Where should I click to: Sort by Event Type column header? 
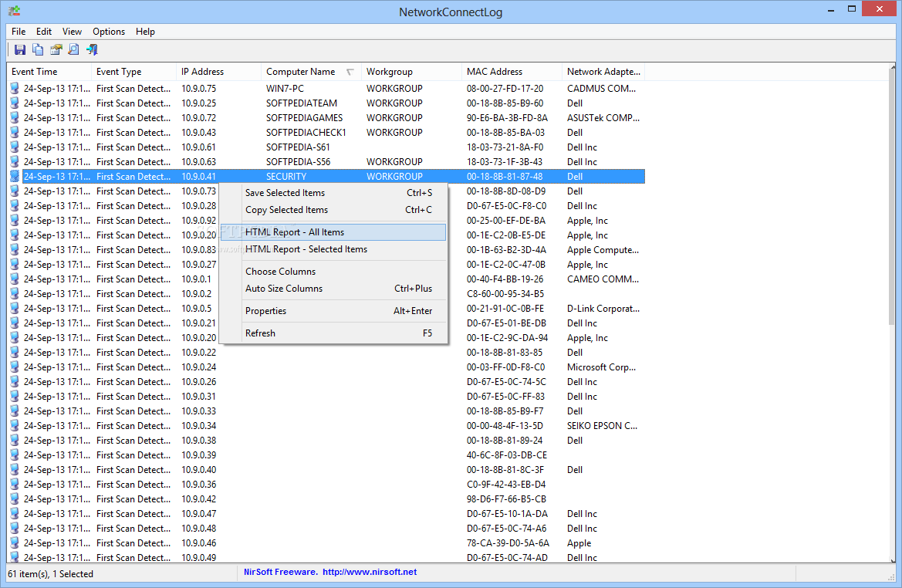(133, 72)
